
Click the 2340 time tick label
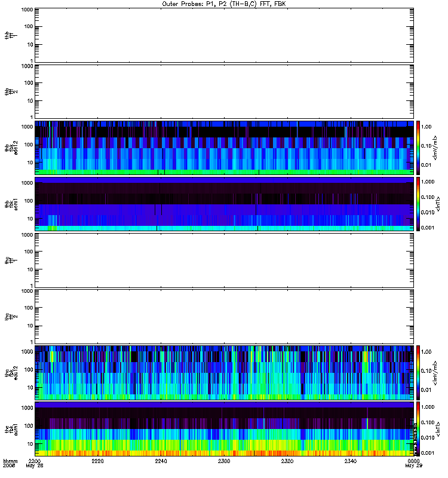351,461
